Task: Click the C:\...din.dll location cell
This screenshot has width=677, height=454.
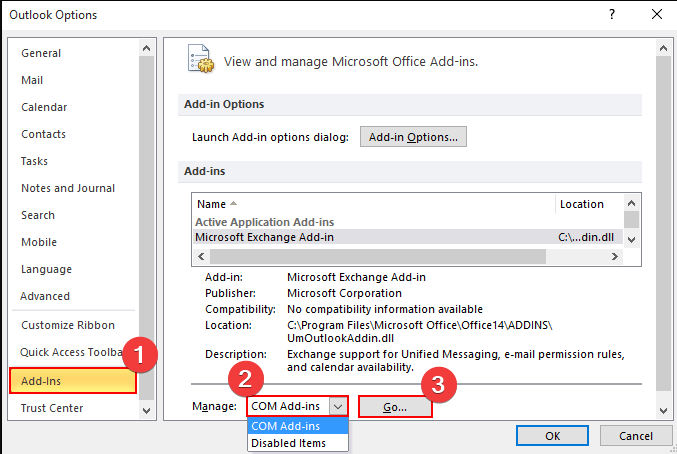Action: click(x=586, y=237)
